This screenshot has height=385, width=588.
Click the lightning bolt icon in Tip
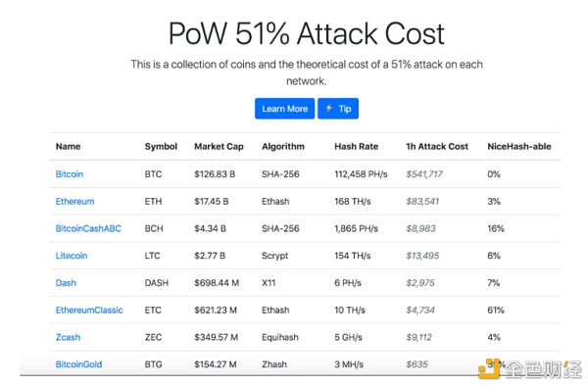click(329, 109)
